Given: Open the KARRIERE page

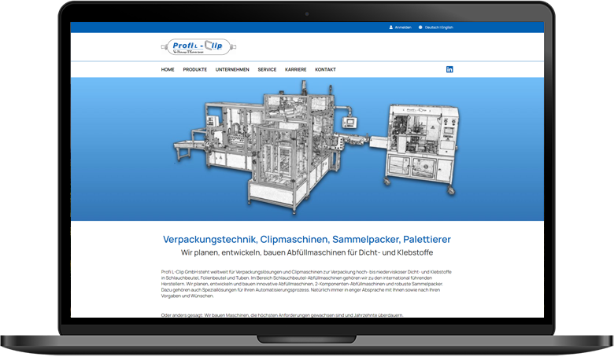Looking at the screenshot, I should [x=296, y=69].
